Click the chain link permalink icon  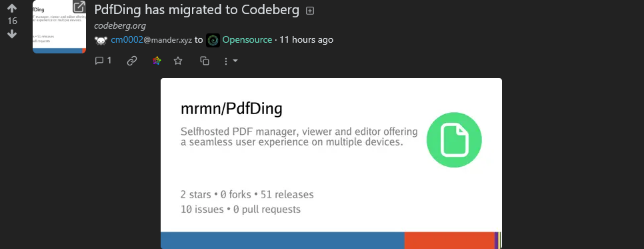click(x=132, y=61)
